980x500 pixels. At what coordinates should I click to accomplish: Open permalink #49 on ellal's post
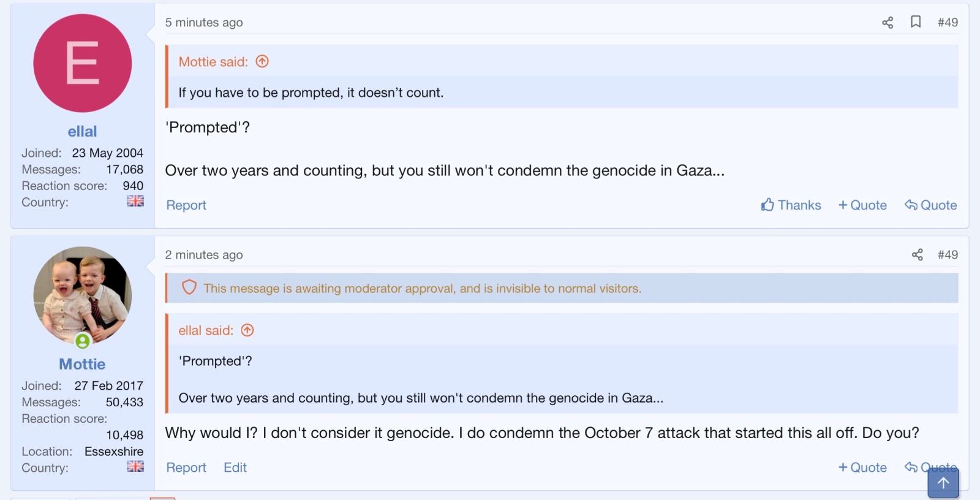click(x=948, y=23)
